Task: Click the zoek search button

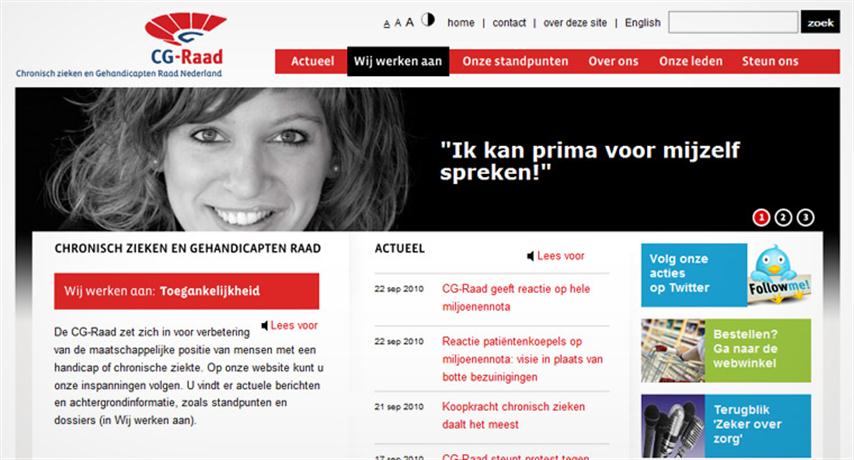Action: coord(820,22)
